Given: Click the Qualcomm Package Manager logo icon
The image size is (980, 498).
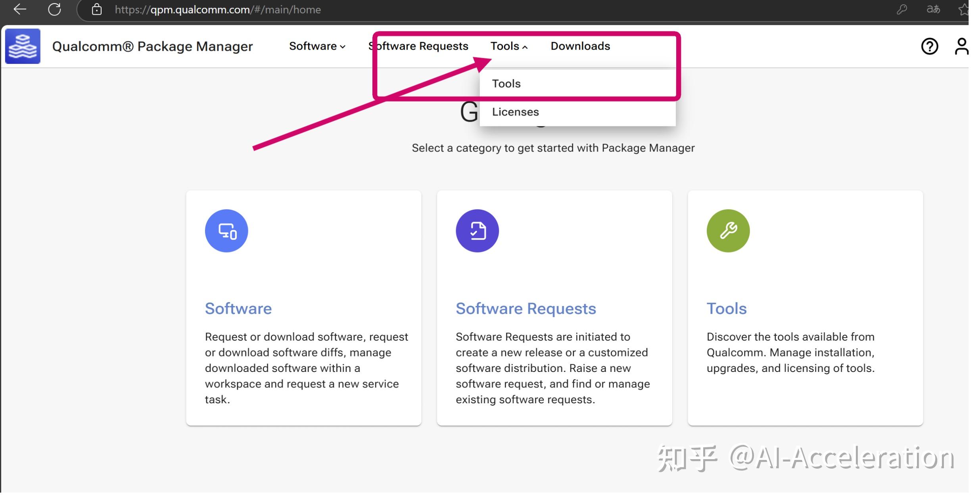Looking at the screenshot, I should click(23, 46).
